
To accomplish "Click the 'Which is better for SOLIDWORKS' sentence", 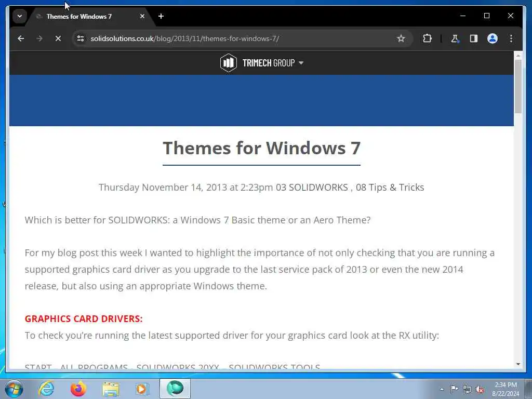I will coord(197,220).
